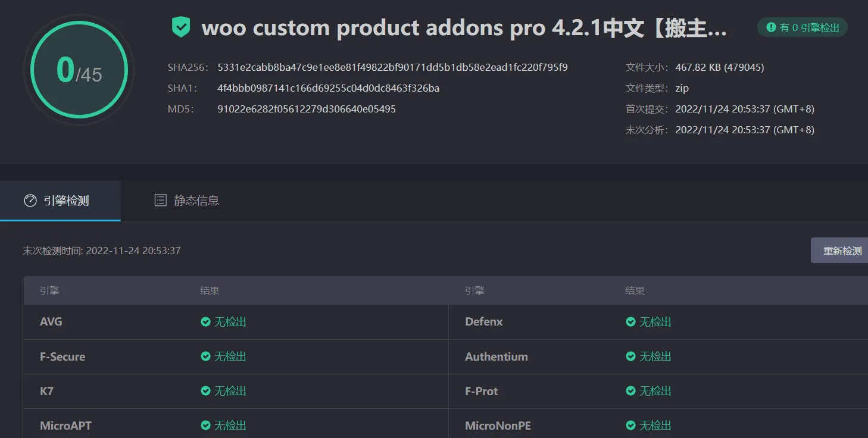Image resolution: width=868 pixels, height=438 pixels.
Task: Click the Defenx engine name
Action: [484, 322]
